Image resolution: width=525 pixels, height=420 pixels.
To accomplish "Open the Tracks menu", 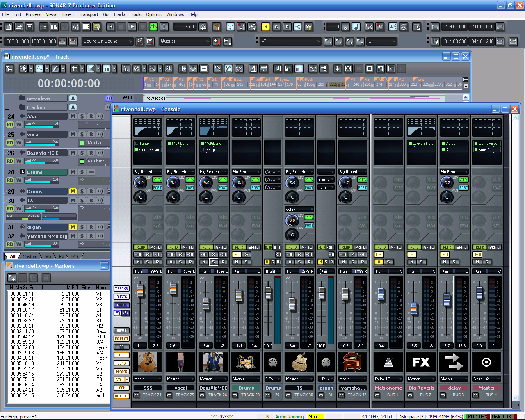I will pos(120,14).
